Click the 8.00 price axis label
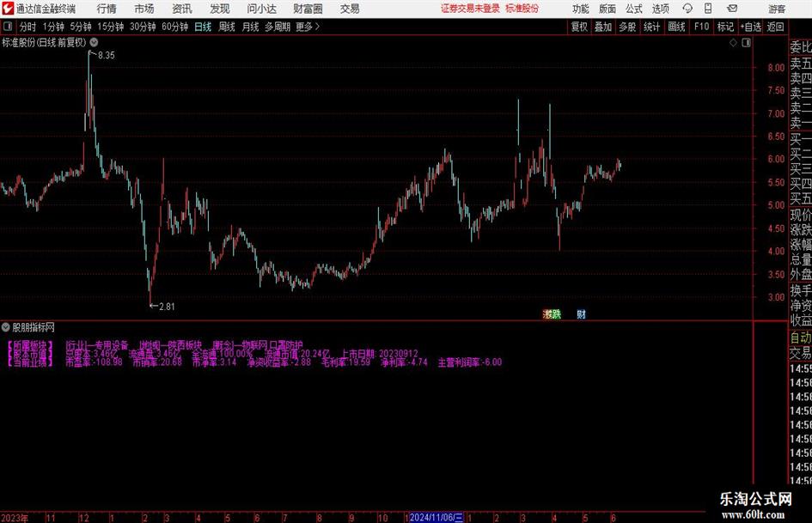Screen dimensions: 812x523 [x=776, y=67]
